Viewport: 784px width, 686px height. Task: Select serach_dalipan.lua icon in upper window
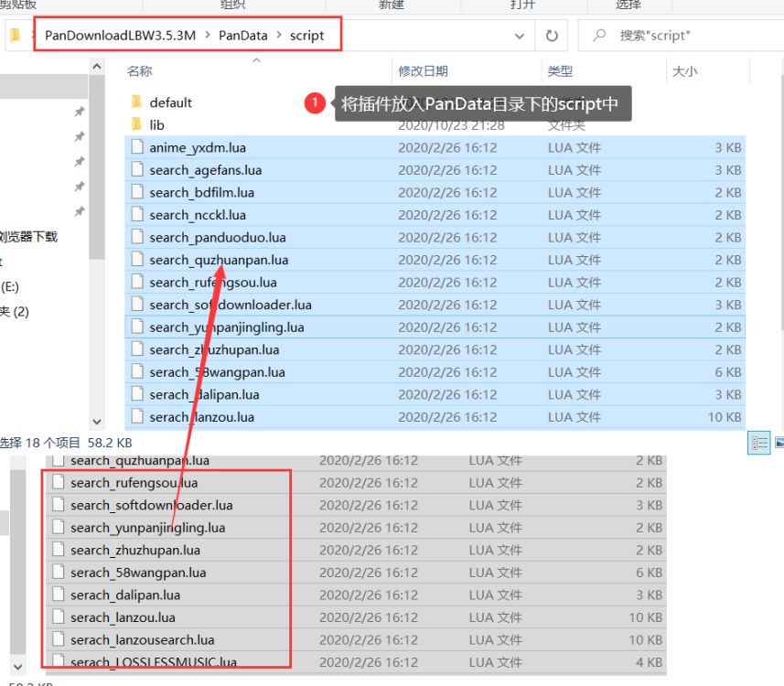tap(137, 394)
